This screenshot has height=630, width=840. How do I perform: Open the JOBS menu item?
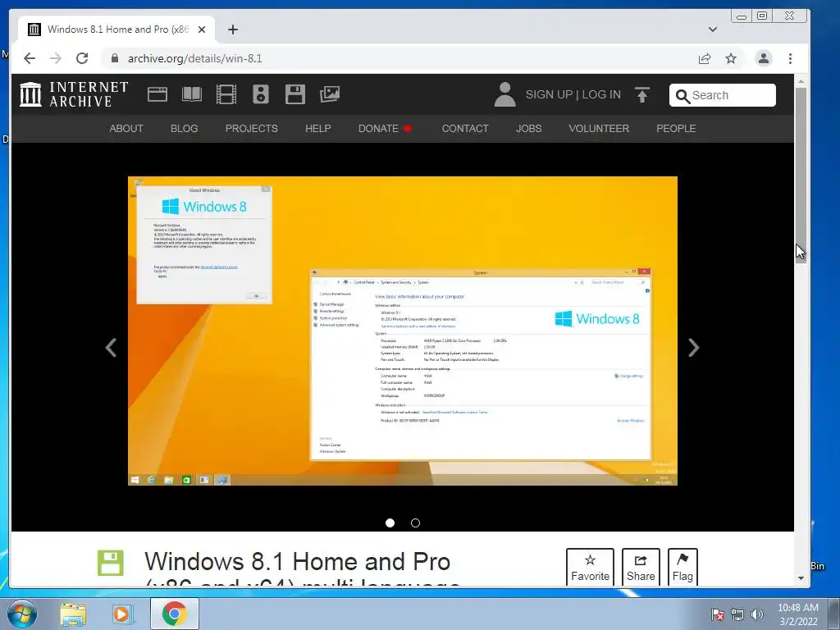tap(529, 129)
